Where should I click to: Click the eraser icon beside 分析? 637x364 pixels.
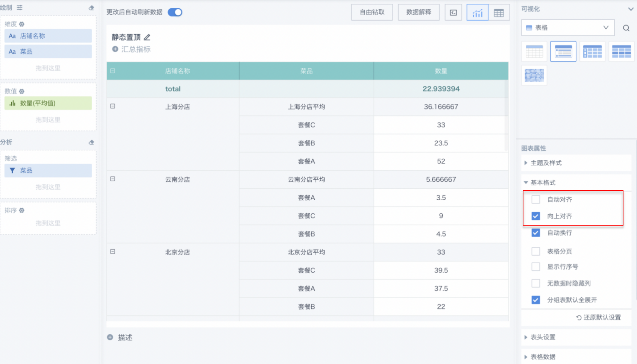[x=91, y=142]
